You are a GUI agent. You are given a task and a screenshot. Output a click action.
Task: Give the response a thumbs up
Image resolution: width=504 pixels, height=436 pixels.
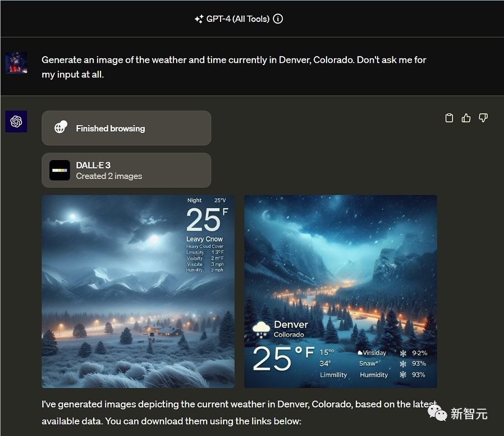click(x=466, y=118)
